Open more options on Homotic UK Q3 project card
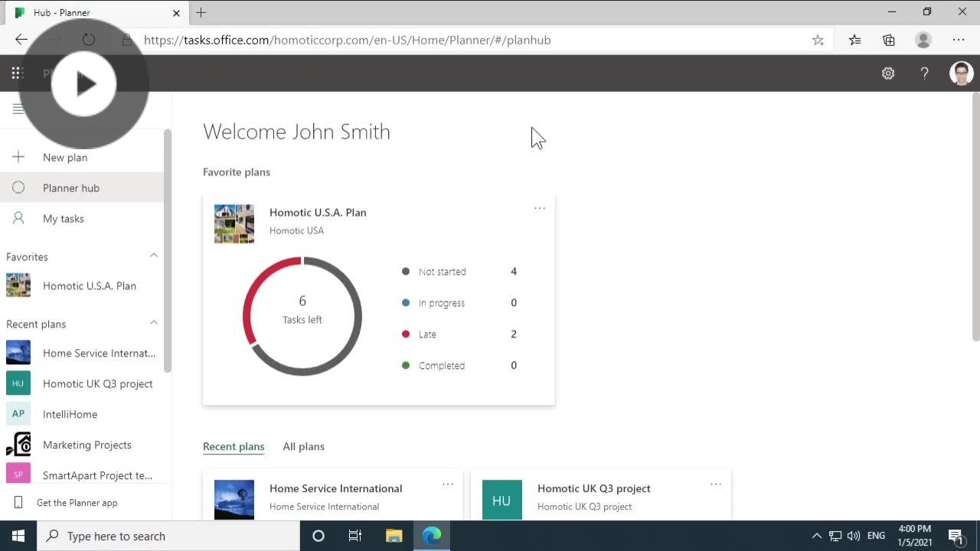This screenshot has height=551, width=980. [x=716, y=484]
